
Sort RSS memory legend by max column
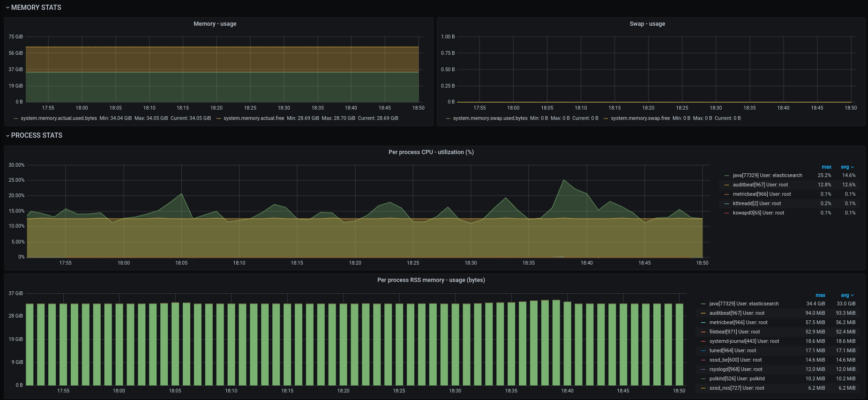click(x=820, y=295)
